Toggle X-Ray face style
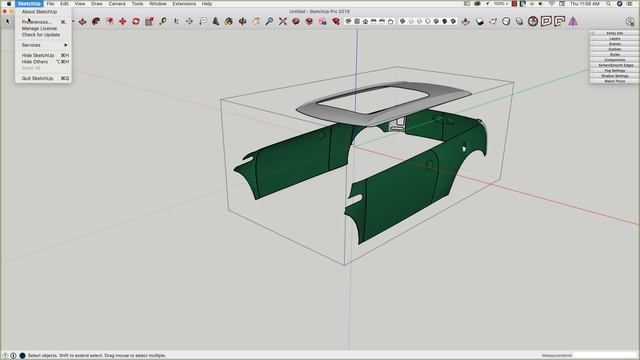This screenshot has width=640, height=360. point(402,21)
